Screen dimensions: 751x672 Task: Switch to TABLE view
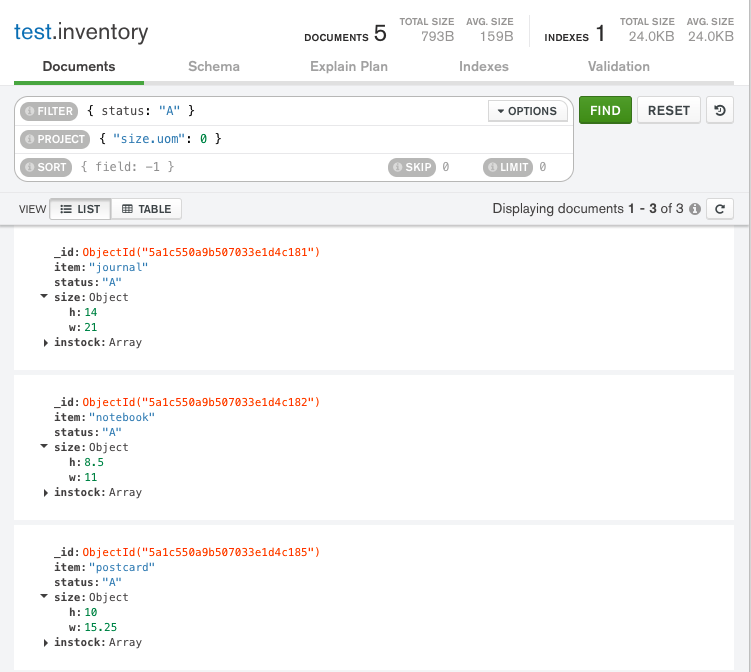coord(146,209)
